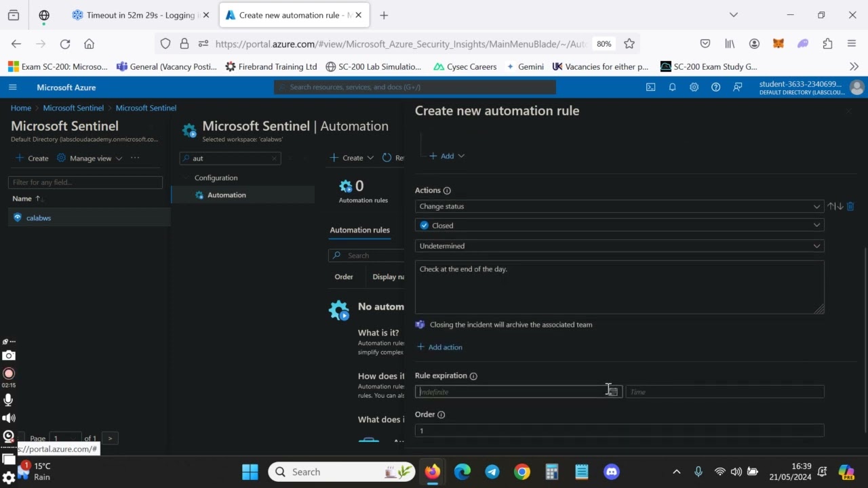Move the Change status action down
868x488 pixels.
pyautogui.click(x=840, y=206)
